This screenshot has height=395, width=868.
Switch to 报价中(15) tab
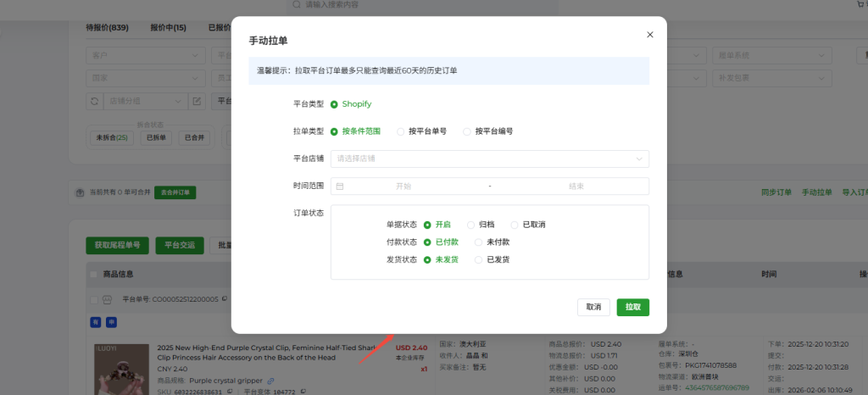click(168, 27)
